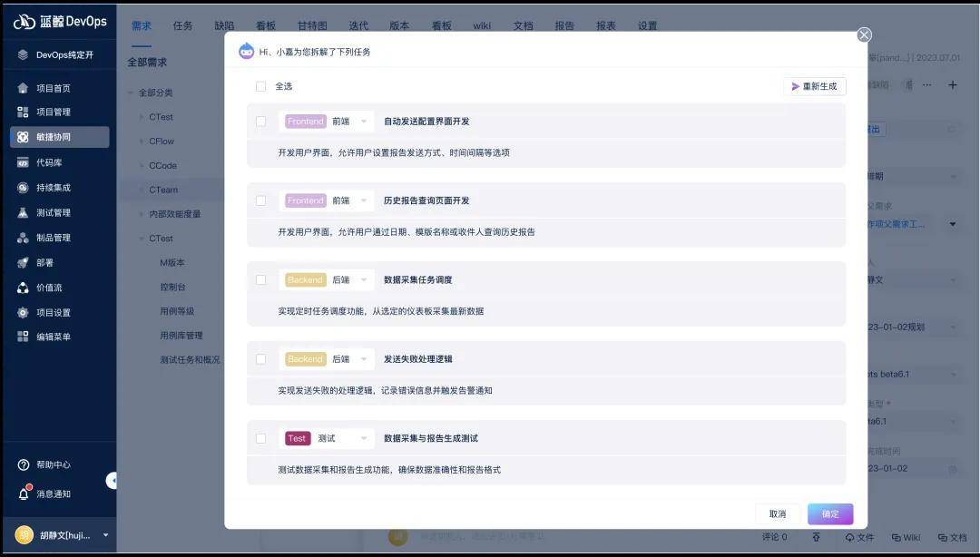Select the 控制台 tree item
The height and width of the screenshot is (557, 980).
pyautogui.click(x=172, y=287)
